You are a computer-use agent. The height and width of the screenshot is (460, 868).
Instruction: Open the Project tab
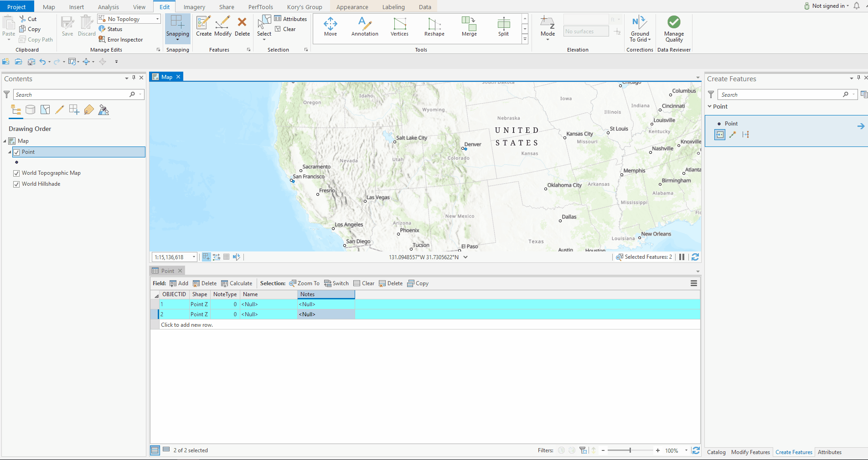click(17, 7)
